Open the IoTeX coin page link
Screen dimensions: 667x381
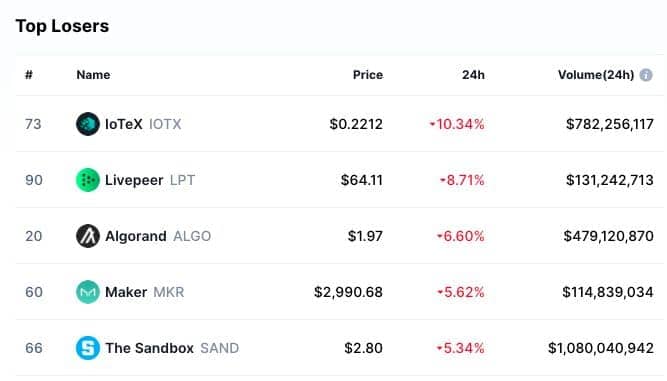click(x=143, y=124)
